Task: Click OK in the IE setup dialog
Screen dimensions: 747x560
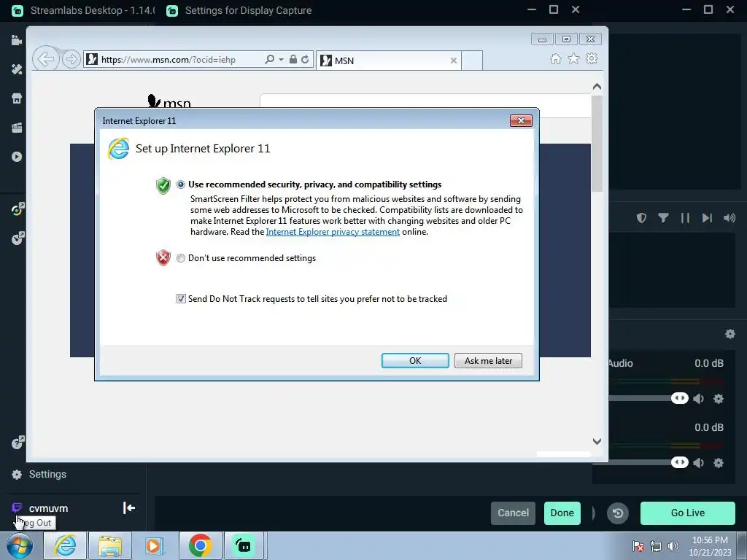Action: pos(415,361)
